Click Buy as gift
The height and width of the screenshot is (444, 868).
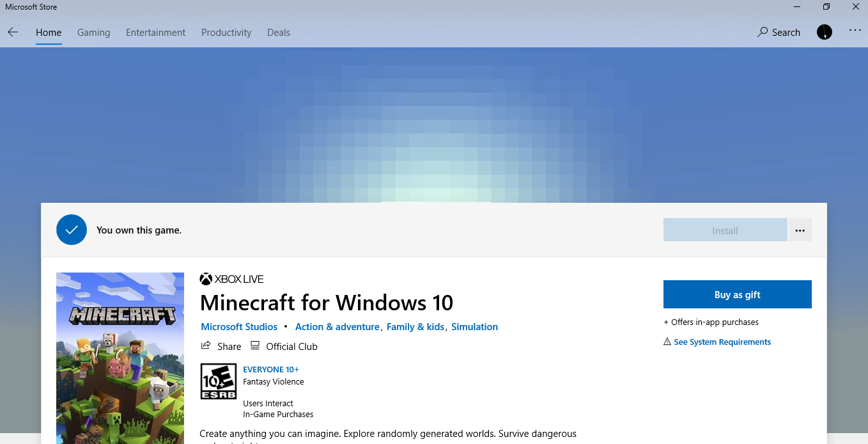click(738, 294)
